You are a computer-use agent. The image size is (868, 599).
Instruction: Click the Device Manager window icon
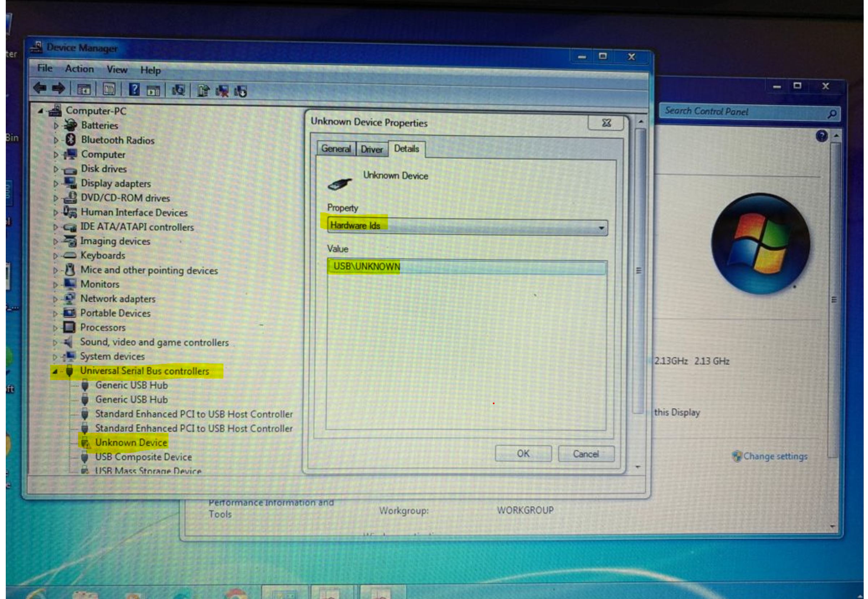coord(37,47)
